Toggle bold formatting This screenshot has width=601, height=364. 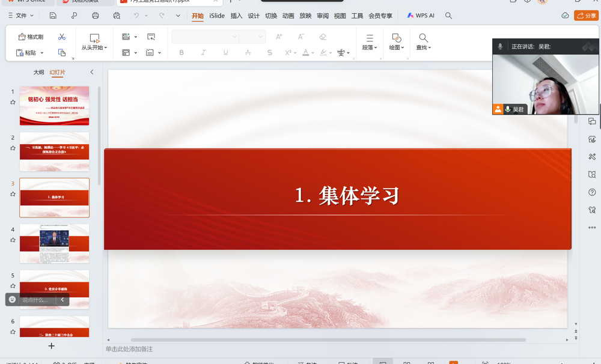(182, 53)
